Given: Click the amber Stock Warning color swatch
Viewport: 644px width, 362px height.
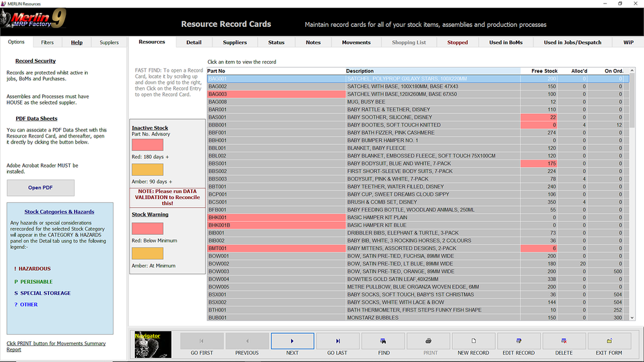Looking at the screenshot, I should [x=147, y=254].
